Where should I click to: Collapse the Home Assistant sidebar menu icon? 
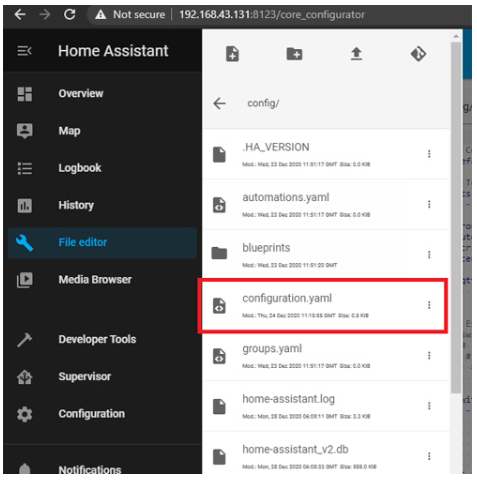click(x=24, y=51)
